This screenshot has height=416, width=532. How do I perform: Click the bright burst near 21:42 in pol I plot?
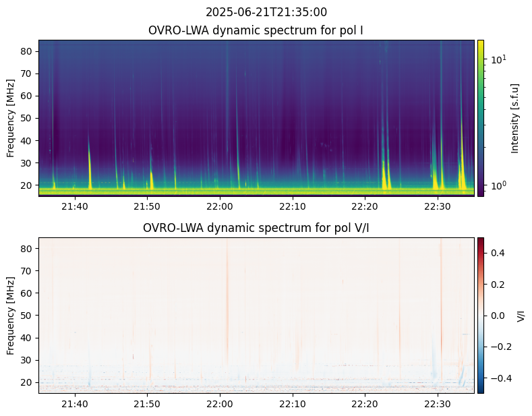[x=90, y=165]
